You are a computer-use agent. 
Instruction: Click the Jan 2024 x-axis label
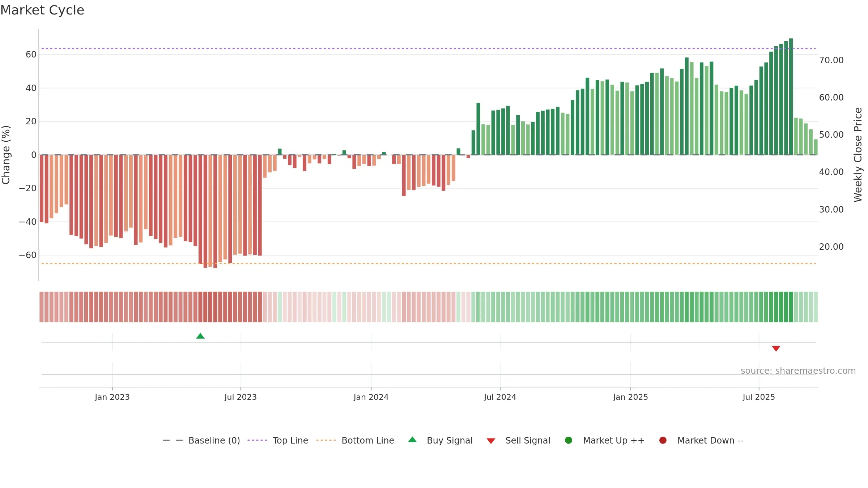(371, 397)
